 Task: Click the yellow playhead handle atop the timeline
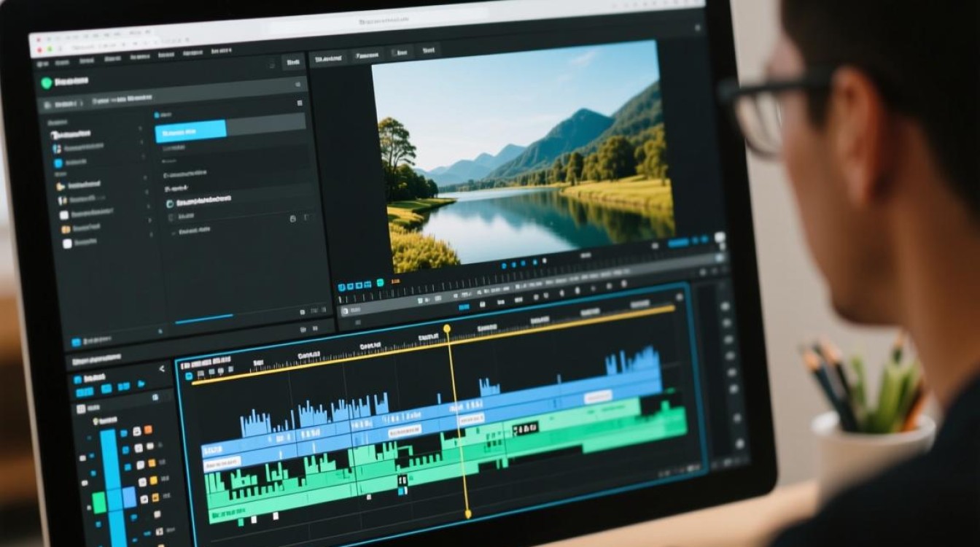pos(447,329)
